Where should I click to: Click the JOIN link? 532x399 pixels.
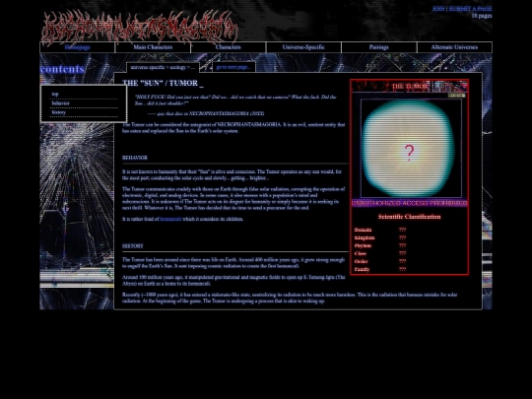[438, 9]
